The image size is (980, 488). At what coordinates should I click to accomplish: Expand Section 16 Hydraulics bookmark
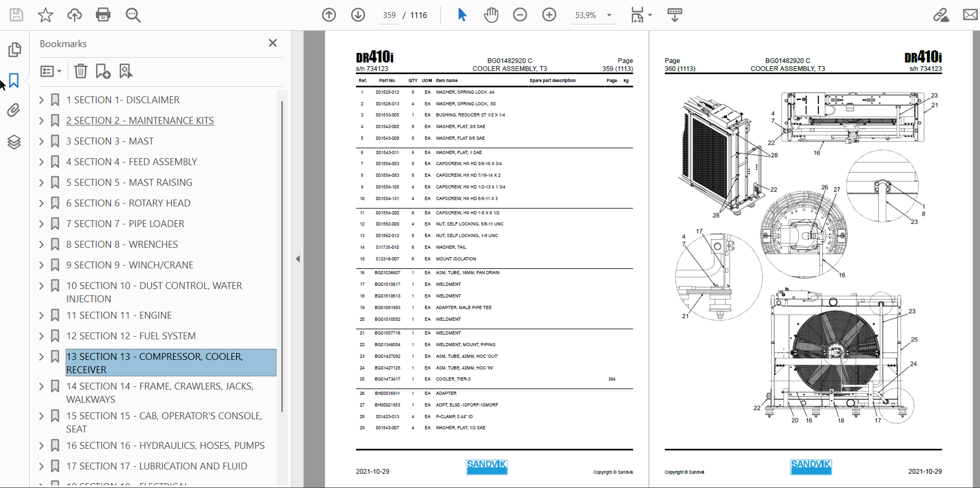tap(41, 445)
